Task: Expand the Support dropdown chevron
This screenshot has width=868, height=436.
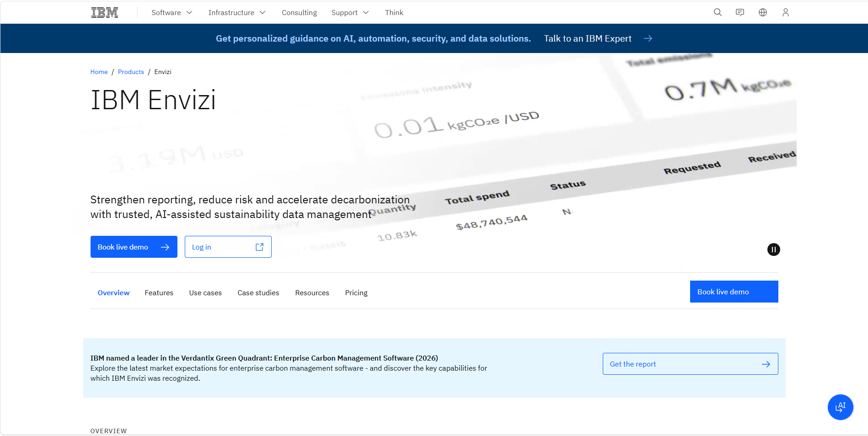Action: coord(366,13)
